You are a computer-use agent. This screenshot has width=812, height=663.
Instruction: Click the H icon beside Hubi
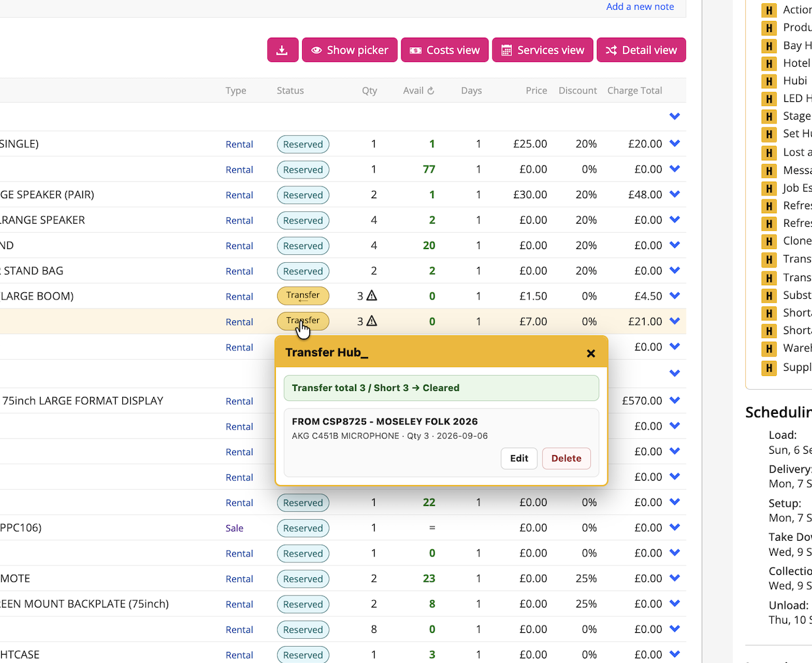click(x=769, y=81)
